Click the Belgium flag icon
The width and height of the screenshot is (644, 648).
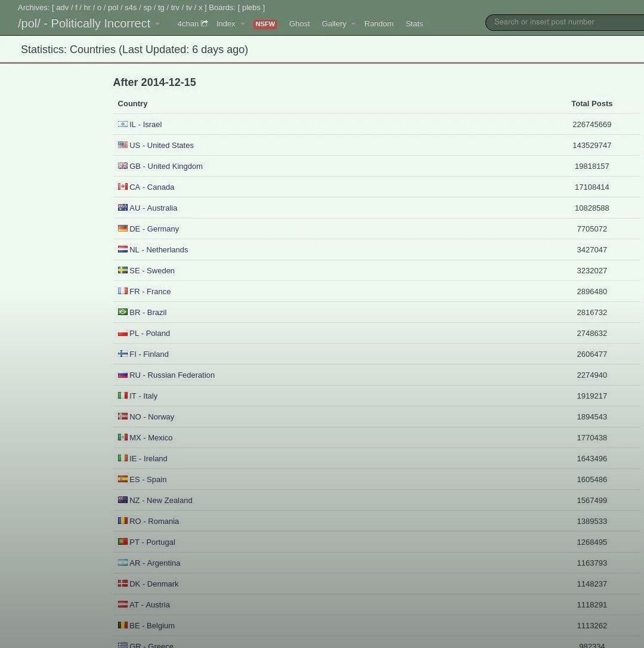[x=123, y=625]
